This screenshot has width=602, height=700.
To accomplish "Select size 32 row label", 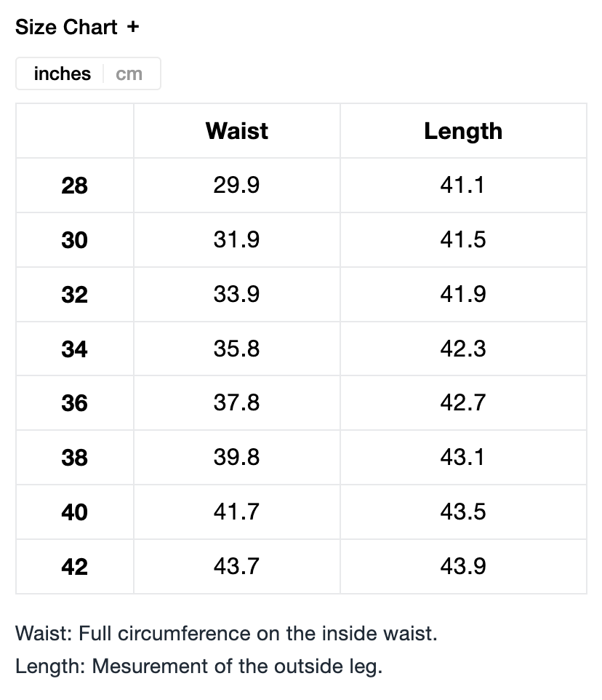I will (74, 295).
